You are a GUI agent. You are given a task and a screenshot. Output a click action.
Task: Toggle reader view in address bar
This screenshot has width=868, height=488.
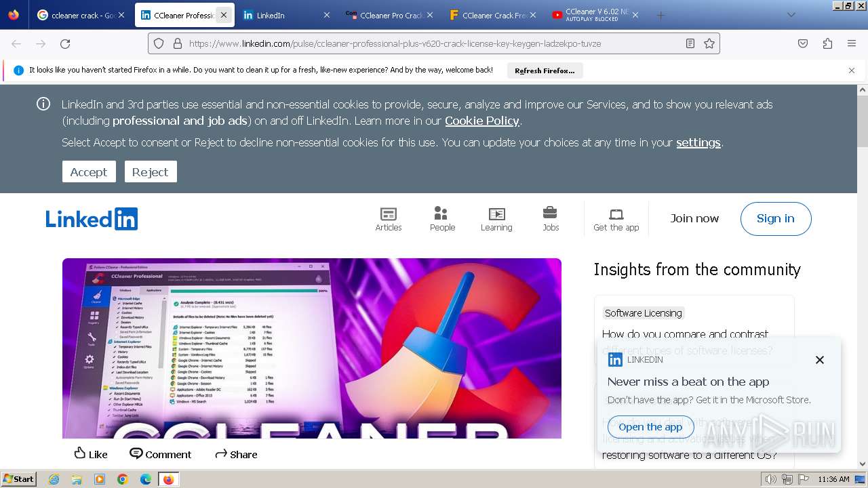click(x=690, y=43)
